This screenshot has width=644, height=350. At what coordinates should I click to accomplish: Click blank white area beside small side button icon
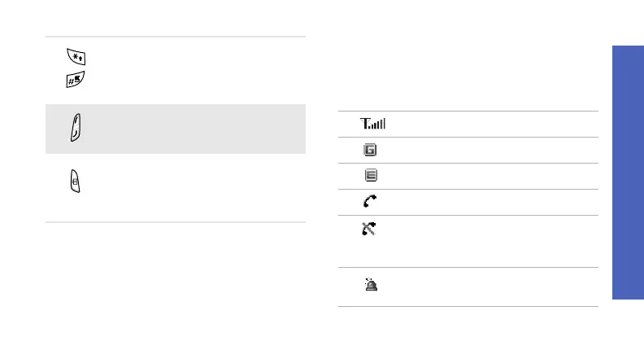coord(195,187)
